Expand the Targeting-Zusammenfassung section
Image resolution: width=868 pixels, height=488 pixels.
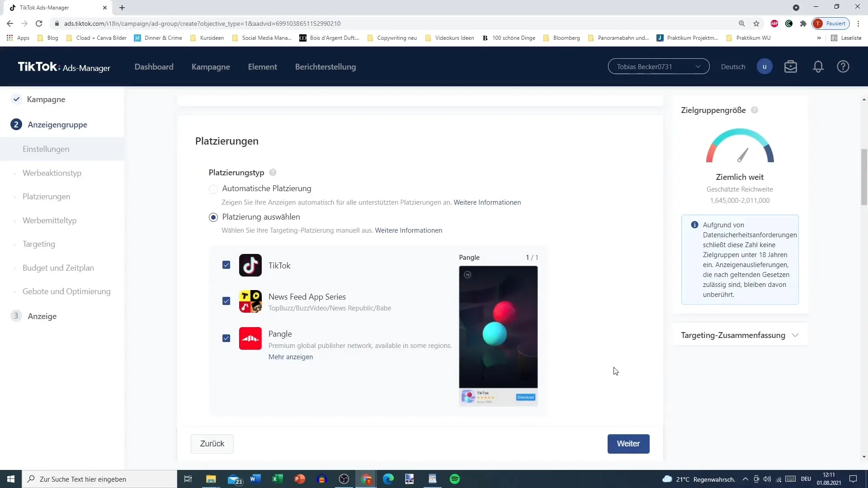click(x=740, y=335)
